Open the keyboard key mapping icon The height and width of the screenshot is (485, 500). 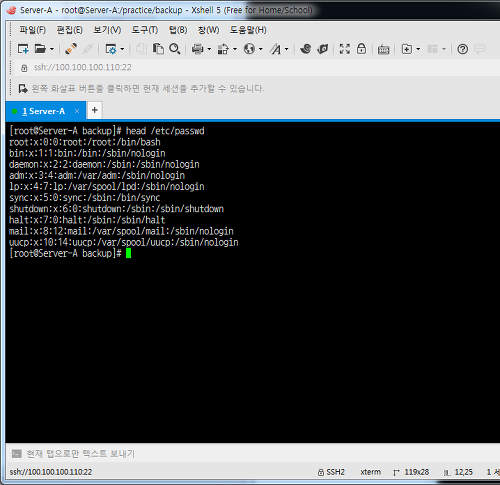(x=383, y=49)
